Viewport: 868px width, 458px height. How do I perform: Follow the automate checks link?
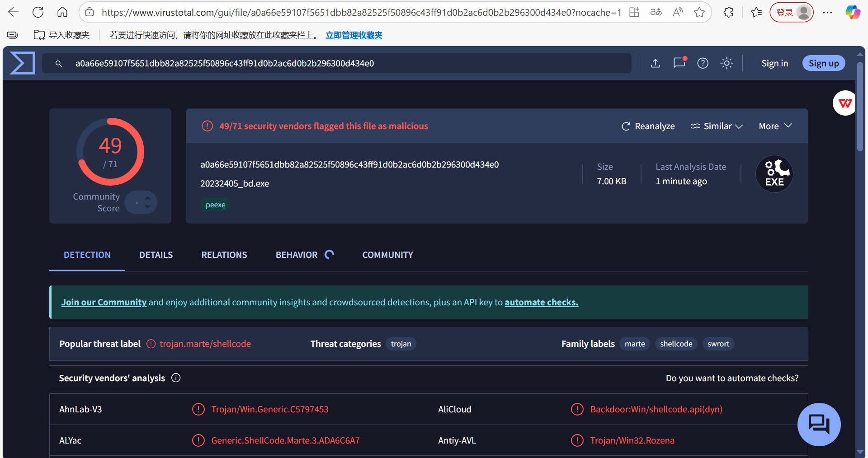(x=542, y=302)
